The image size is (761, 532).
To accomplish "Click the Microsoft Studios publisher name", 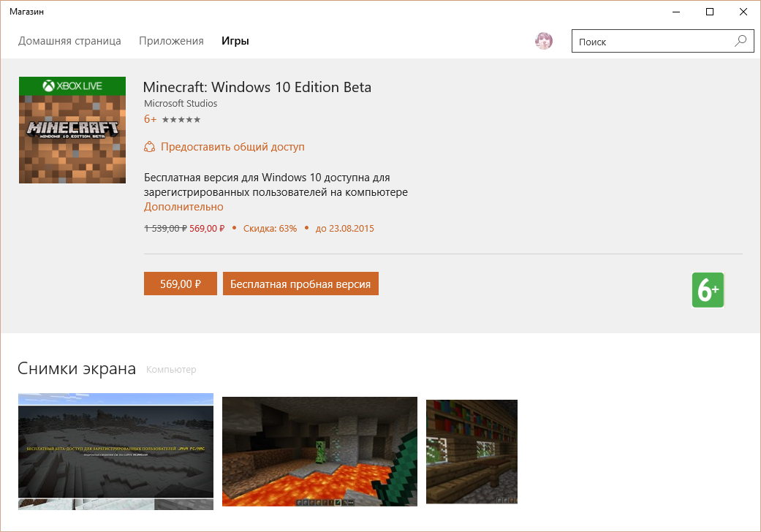I will coord(181,103).
